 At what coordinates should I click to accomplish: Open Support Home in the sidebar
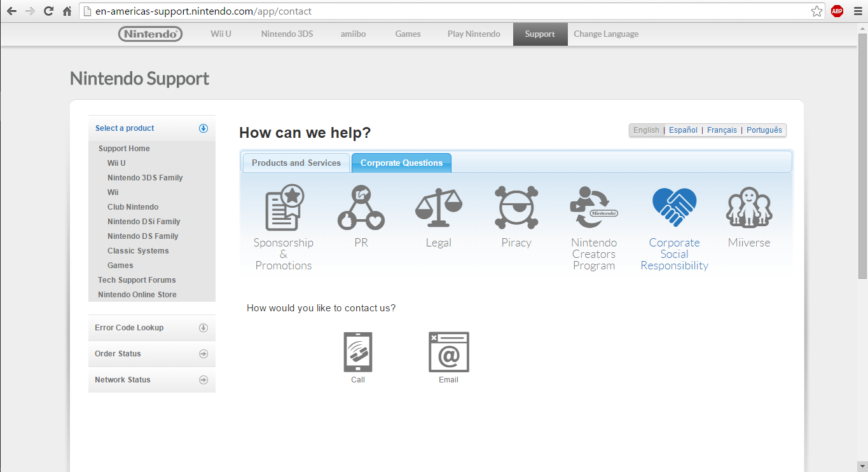pos(124,149)
